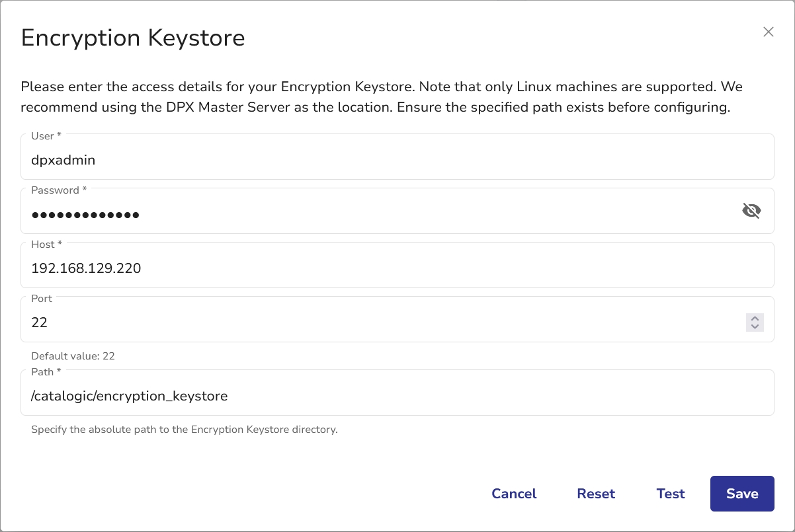Click the 'User *' field label

coord(46,136)
